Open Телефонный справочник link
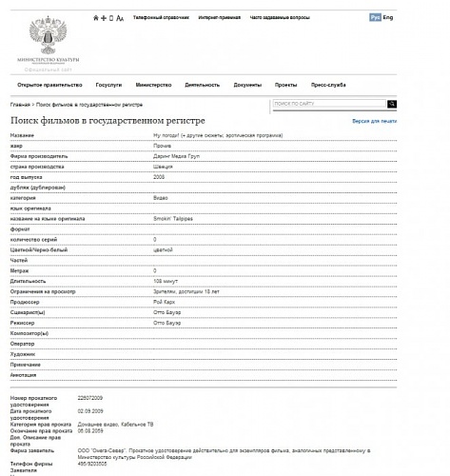Image resolution: width=450 pixels, height=476 pixels. click(161, 17)
